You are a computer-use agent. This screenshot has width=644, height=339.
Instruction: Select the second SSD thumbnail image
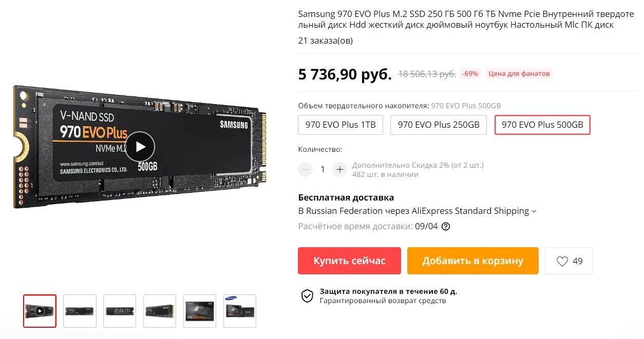tap(80, 311)
